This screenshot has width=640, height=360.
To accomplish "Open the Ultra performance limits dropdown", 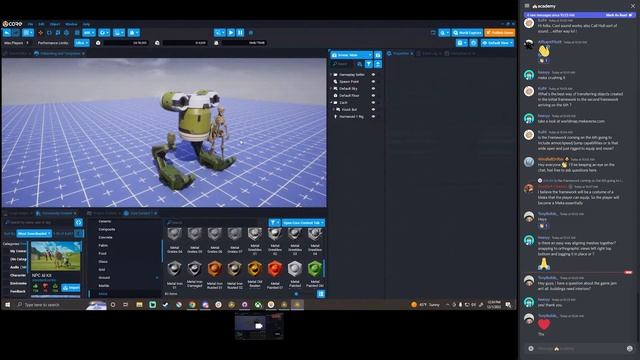I will [82, 43].
